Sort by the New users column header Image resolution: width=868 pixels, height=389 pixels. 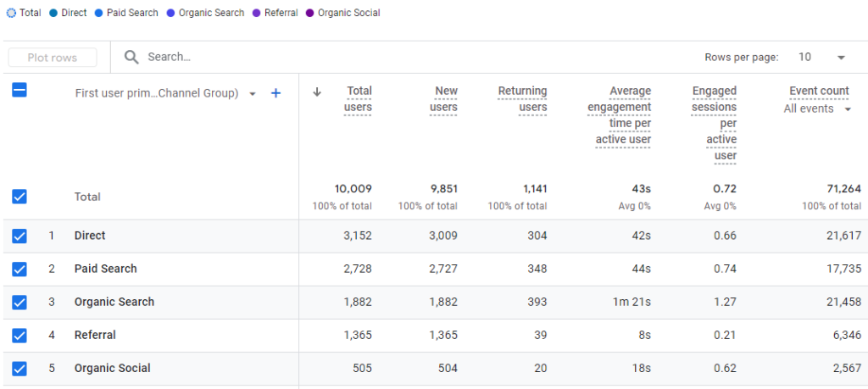(443, 99)
